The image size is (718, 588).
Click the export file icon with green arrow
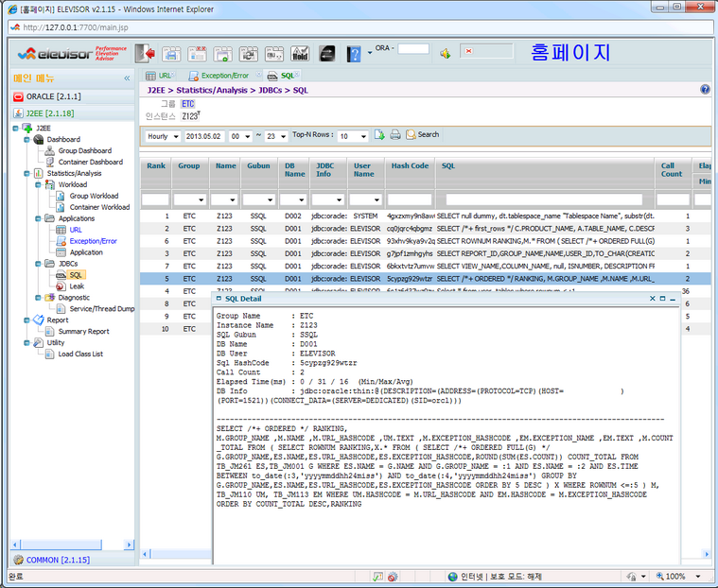pyautogui.click(x=379, y=134)
